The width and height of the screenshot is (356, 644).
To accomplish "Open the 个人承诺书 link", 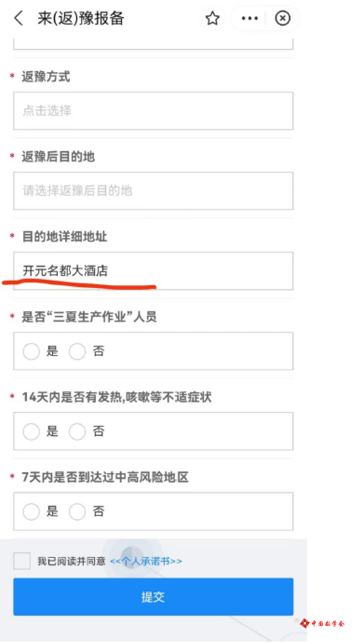I will tap(146, 561).
